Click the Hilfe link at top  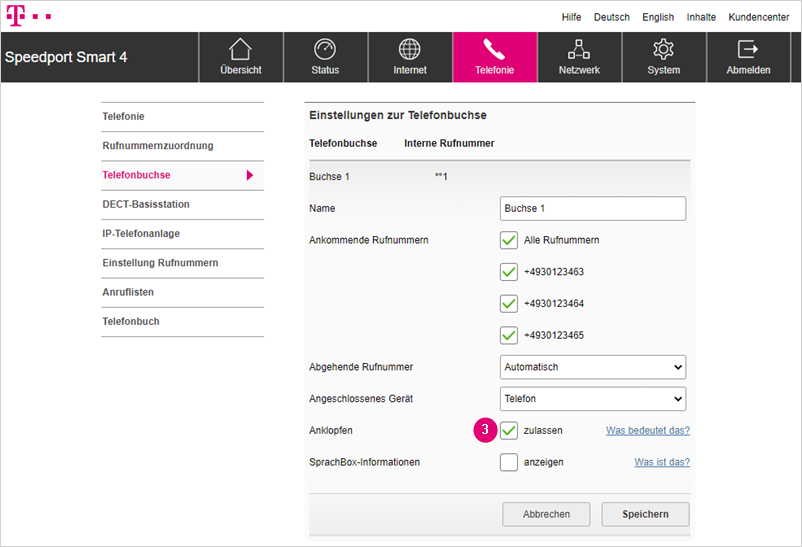(x=571, y=17)
